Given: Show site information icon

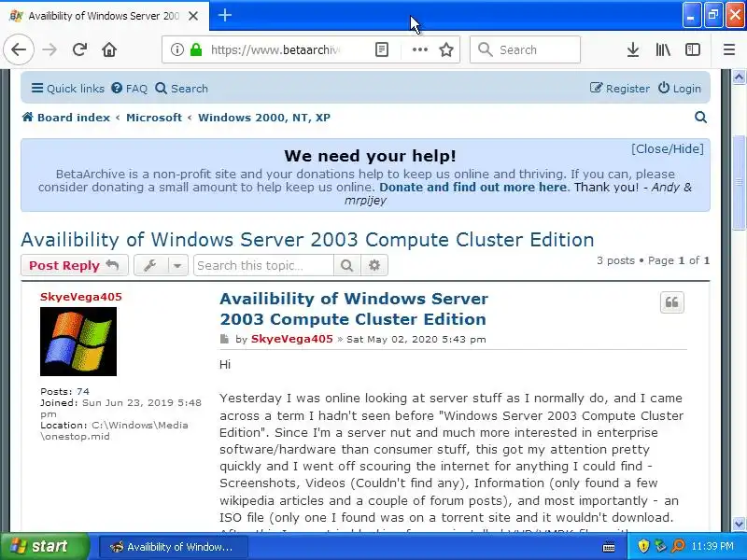Looking at the screenshot, I should click(176, 49).
